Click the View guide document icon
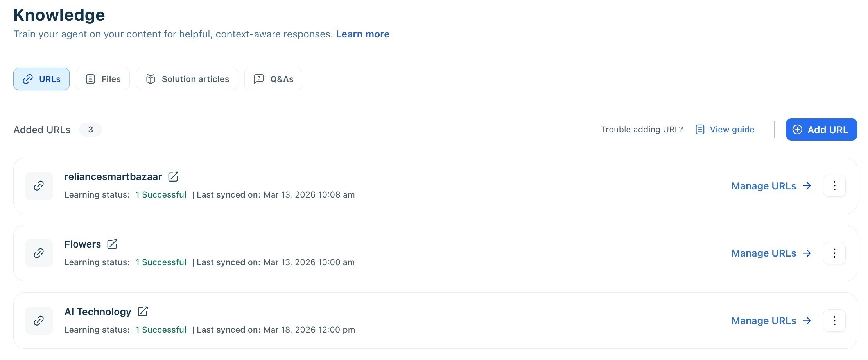This screenshot has height=360, width=868. 700,130
